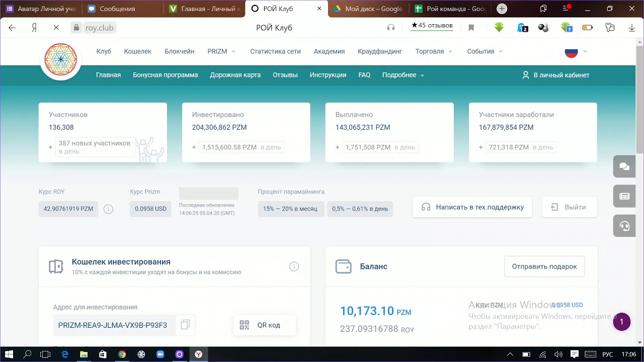The width and height of the screenshot is (644, 362).
Task: Open Windows taskbar search
Action: pos(27,354)
